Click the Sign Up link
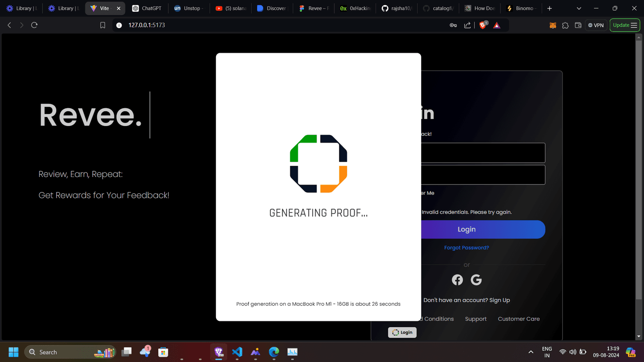The image size is (644, 362). (500, 300)
